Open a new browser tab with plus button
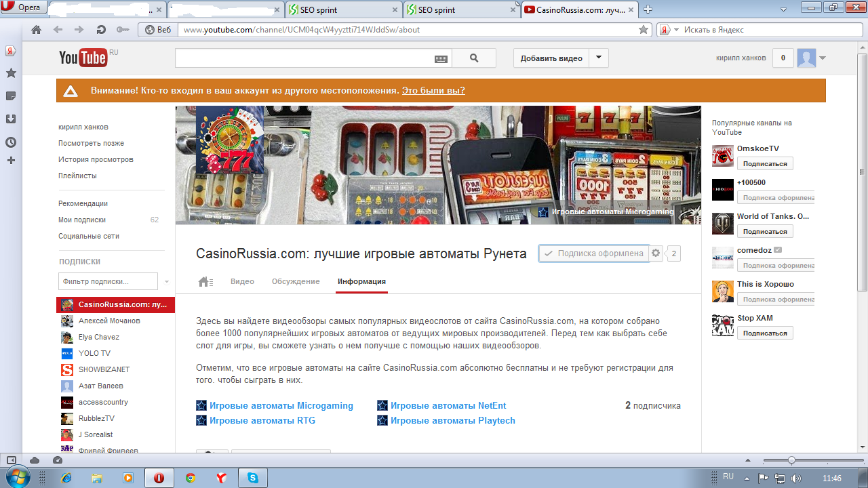This screenshot has width=868, height=488. [648, 9]
